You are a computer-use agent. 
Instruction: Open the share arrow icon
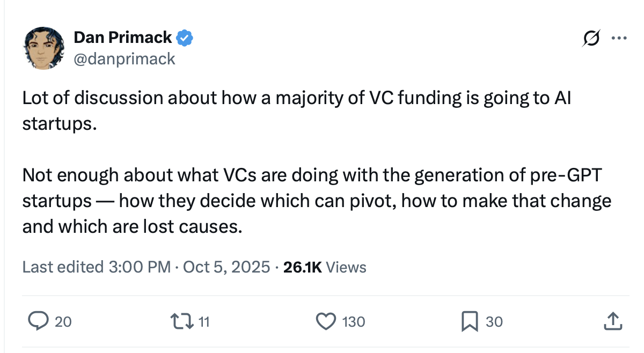[x=613, y=321]
